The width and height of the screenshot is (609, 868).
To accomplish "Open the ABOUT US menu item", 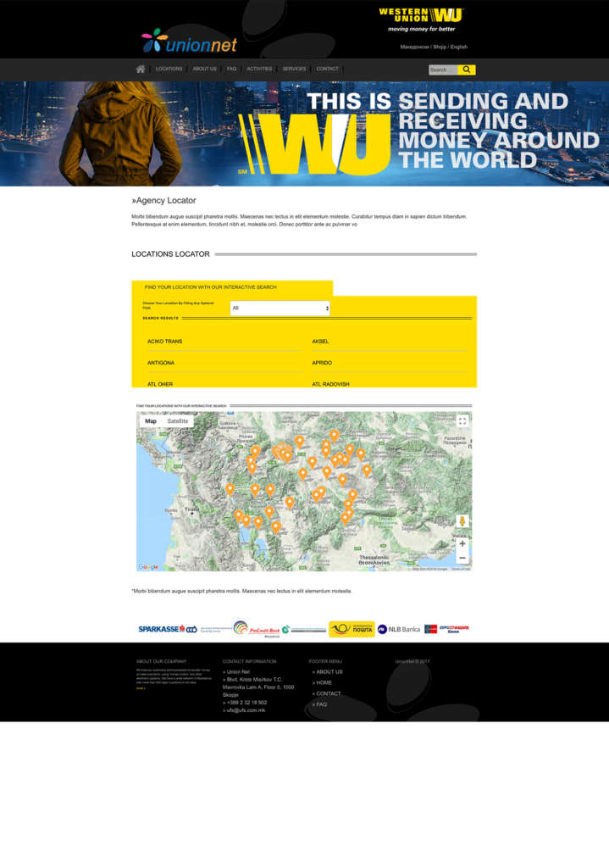I will pyautogui.click(x=204, y=70).
